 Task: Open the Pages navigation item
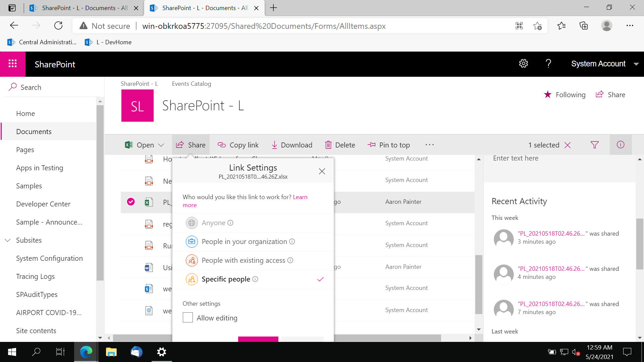pyautogui.click(x=25, y=150)
